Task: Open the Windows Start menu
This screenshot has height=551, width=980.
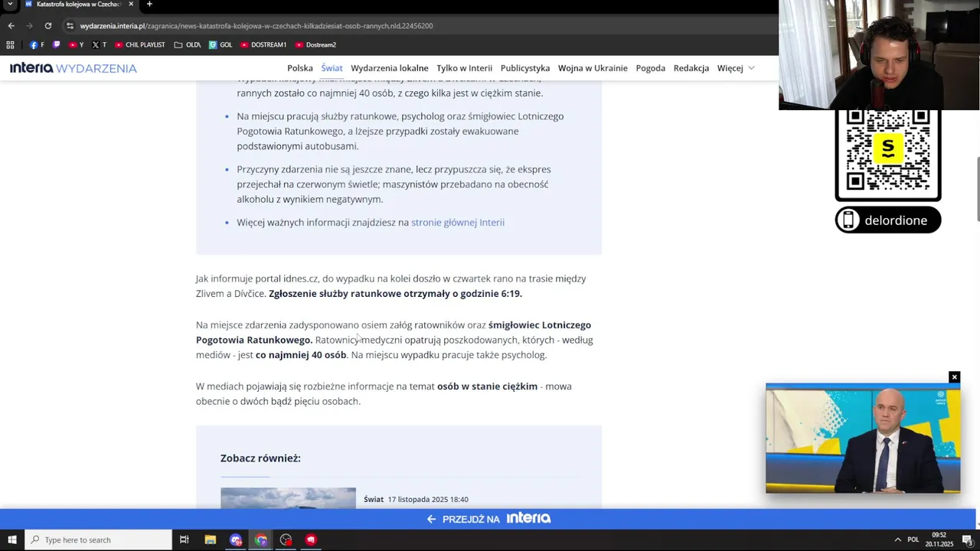Action: coord(12,540)
